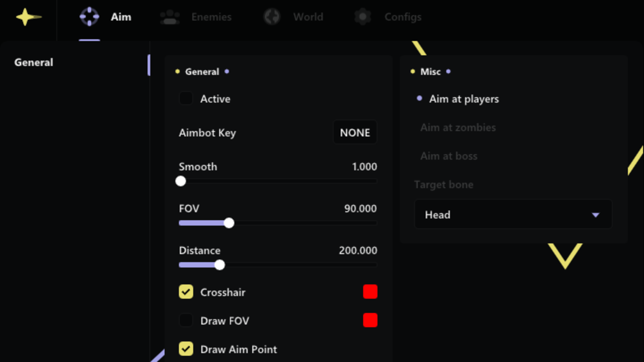This screenshot has width=644, height=362.
Task: Toggle the Draw FOV checkbox
Action: (186, 320)
